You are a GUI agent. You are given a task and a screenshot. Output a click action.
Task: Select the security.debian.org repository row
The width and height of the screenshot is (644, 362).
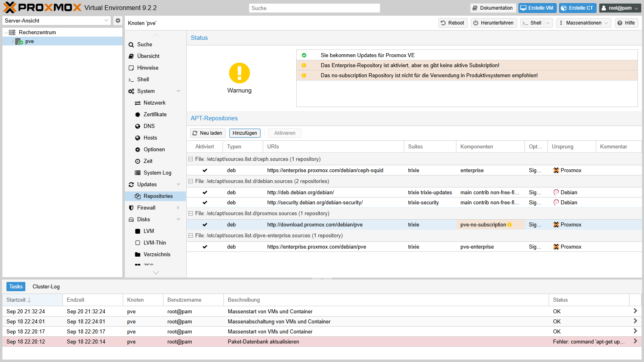click(x=414, y=202)
